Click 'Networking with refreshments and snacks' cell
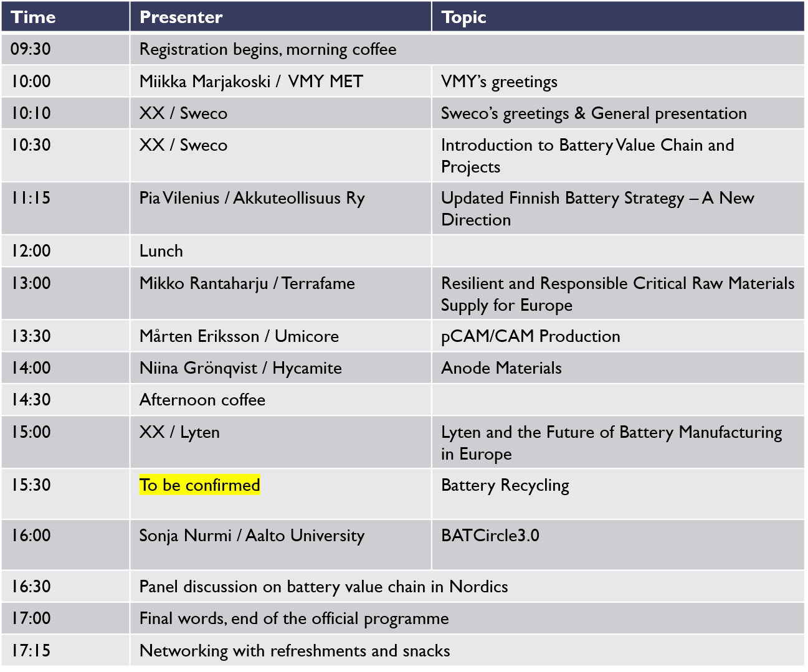The width and height of the screenshot is (808, 672). [x=467, y=651]
